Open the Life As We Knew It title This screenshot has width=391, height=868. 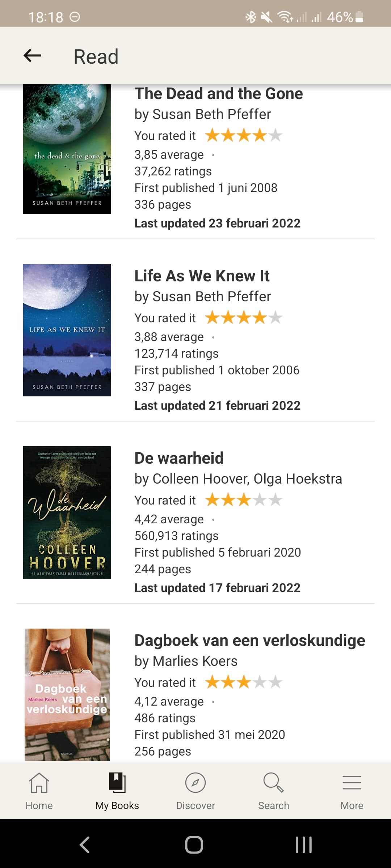pyautogui.click(x=202, y=276)
